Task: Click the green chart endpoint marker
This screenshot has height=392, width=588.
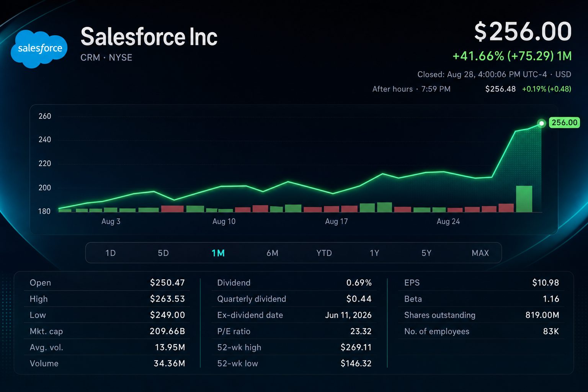Action: pyautogui.click(x=541, y=123)
